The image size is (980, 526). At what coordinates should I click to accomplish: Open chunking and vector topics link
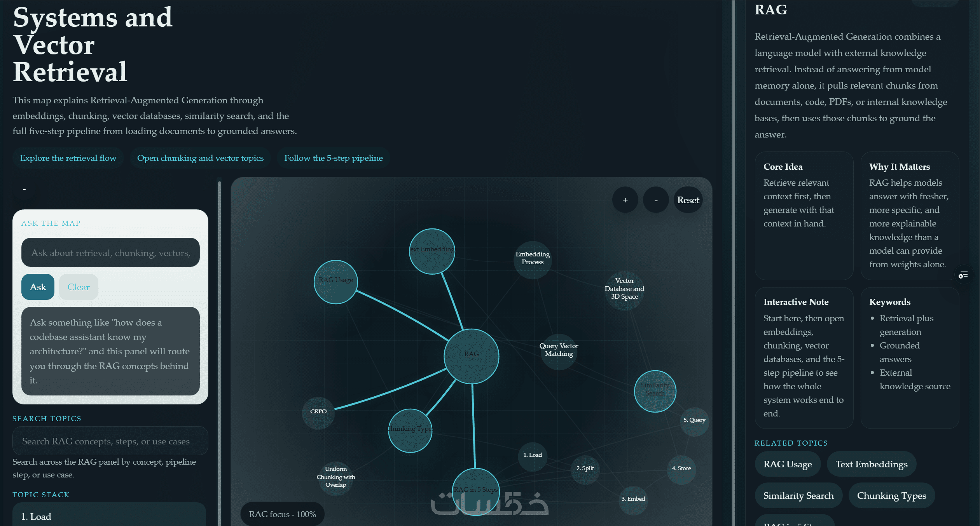click(200, 158)
